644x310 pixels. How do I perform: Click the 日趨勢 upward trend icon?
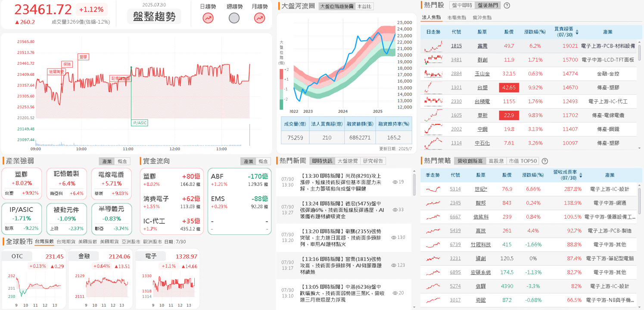pyautogui.click(x=208, y=18)
